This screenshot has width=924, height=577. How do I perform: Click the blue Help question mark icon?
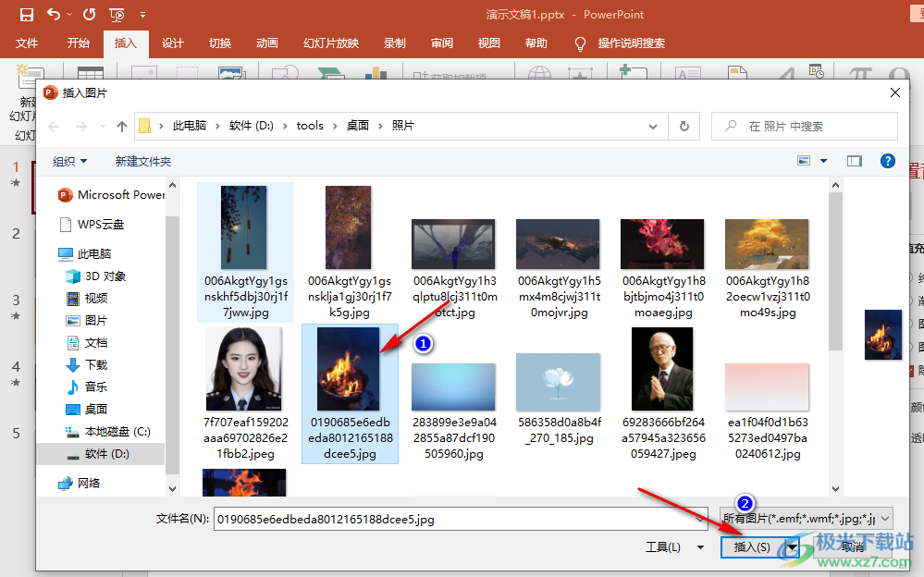point(887,161)
